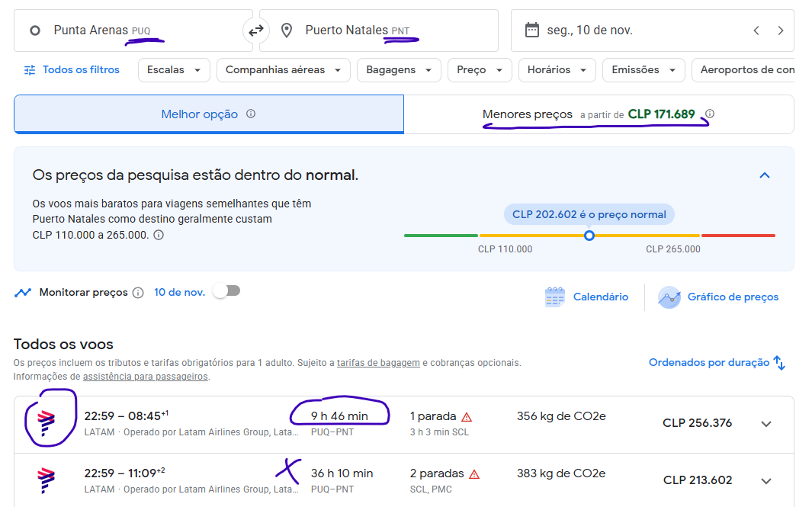Open the tarifas de bagagem link
This screenshot has height=507, width=812.
pos(378,363)
